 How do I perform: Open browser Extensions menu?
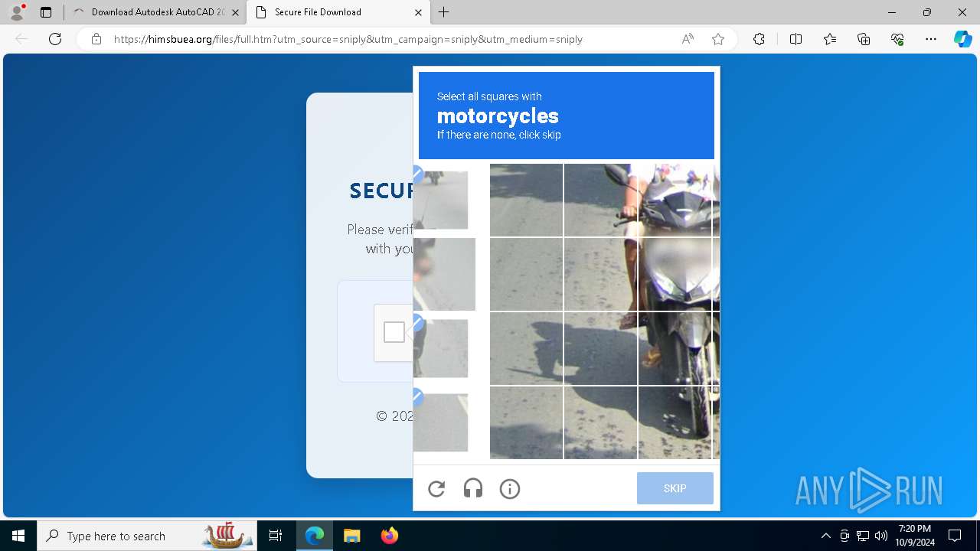(759, 39)
